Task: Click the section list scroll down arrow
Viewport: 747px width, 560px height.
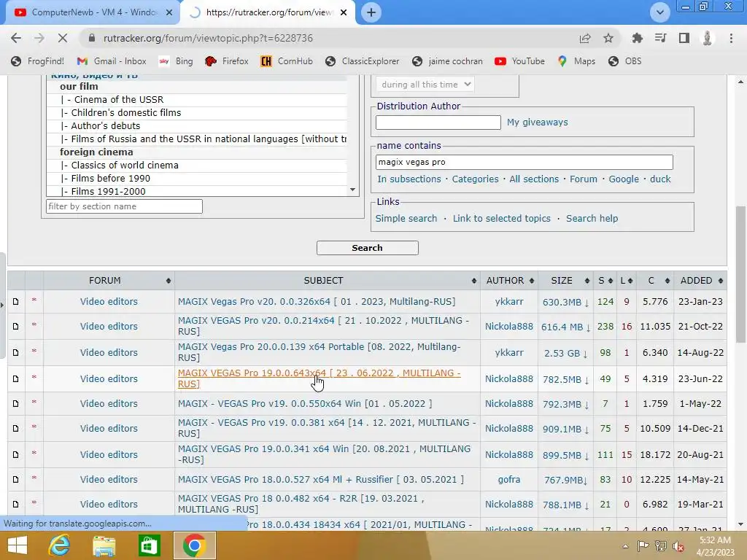Action: coord(352,190)
